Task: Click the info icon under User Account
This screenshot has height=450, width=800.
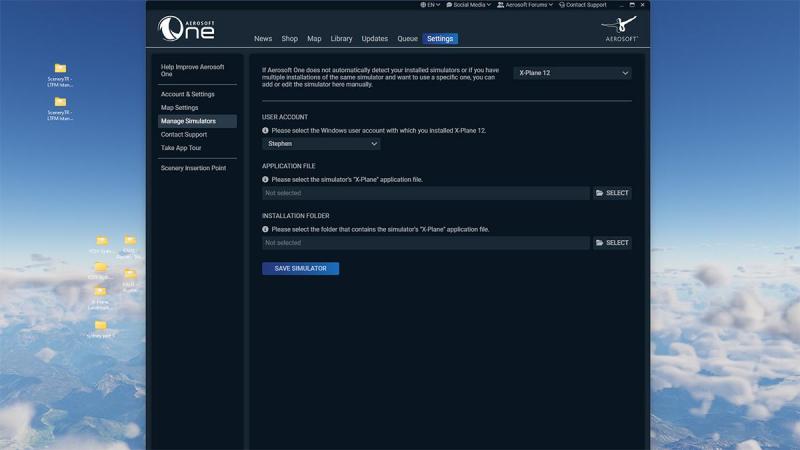Action: 265,131
